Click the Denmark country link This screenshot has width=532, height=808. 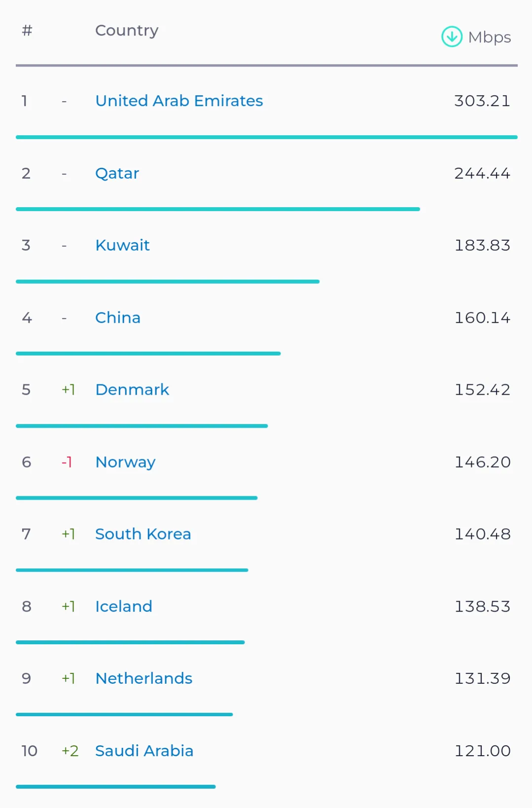(132, 390)
